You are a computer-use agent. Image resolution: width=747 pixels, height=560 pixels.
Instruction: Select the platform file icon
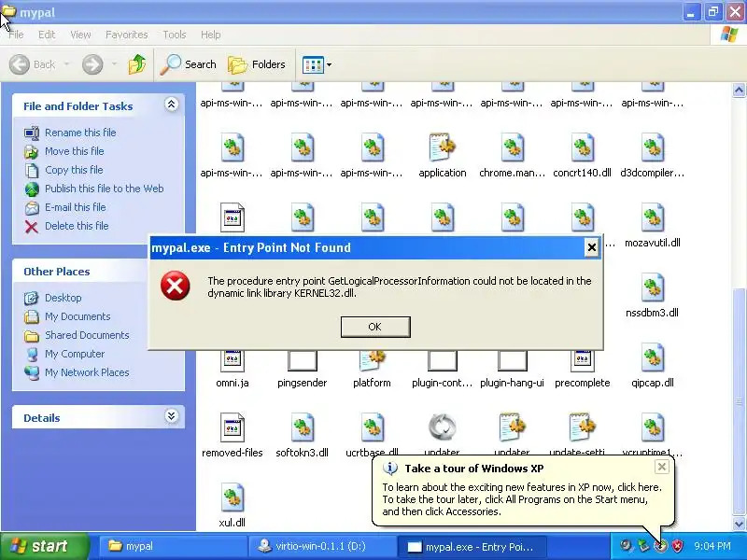pyautogui.click(x=372, y=361)
